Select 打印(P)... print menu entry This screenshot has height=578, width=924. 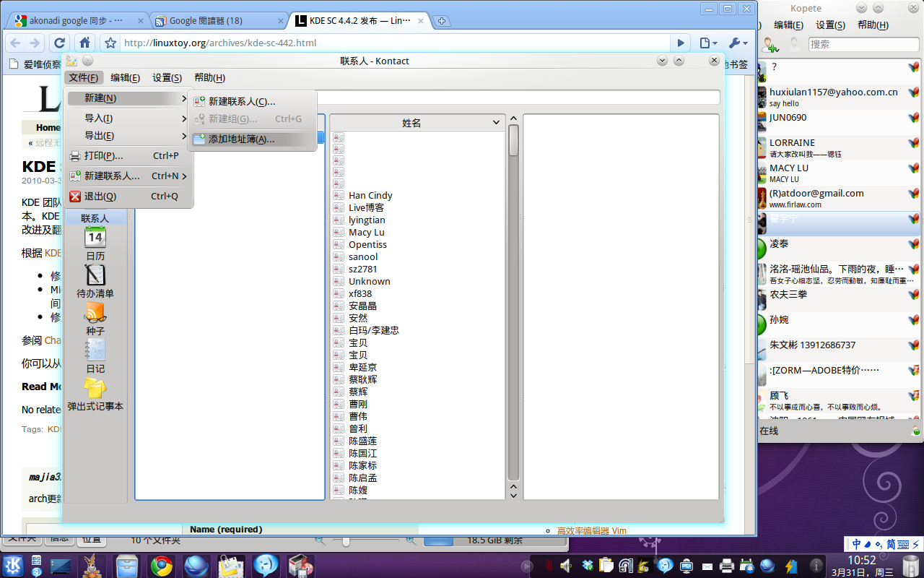pos(129,156)
